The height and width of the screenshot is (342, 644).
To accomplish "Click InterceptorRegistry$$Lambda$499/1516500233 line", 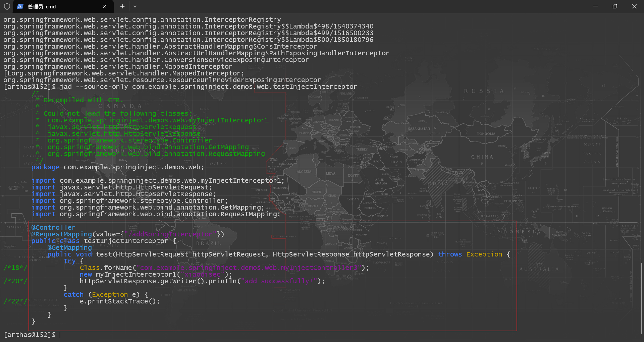I will (x=189, y=33).
